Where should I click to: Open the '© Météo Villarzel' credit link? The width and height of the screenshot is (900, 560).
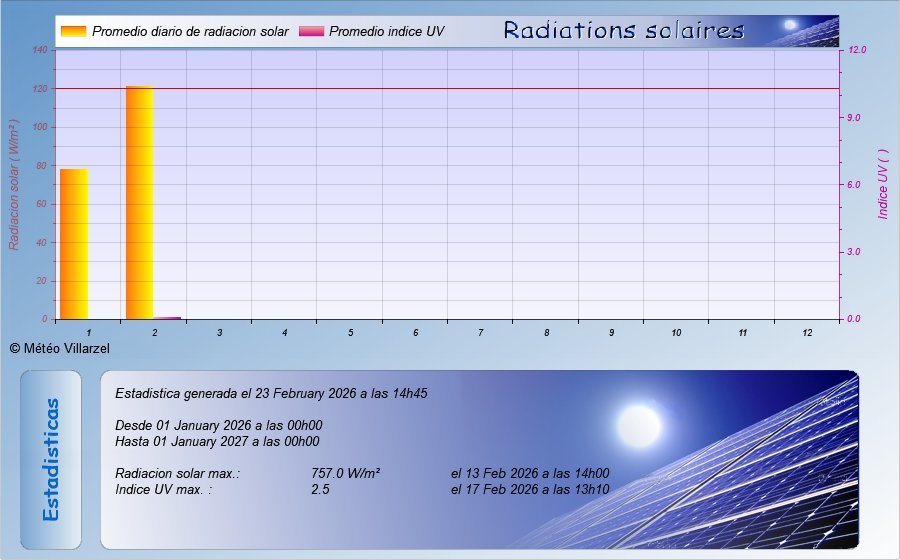pos(59,348)
